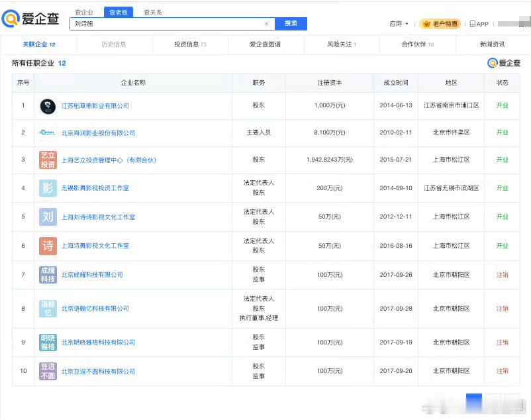Open 上海刘诗诗影视文化工作室 company link
Image resolution: width=531 pixels, height=420 pixels.
coord(98,217)
